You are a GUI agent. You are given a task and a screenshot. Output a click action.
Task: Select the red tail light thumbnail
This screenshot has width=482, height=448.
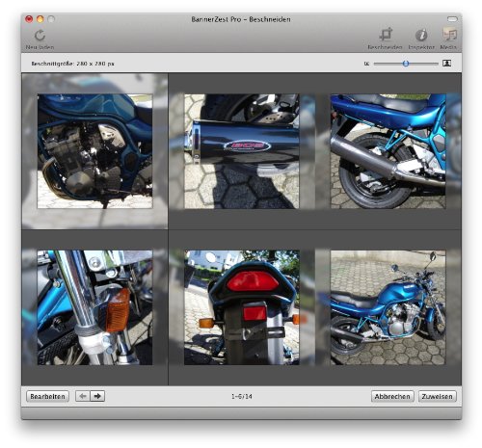coord(242,307)
